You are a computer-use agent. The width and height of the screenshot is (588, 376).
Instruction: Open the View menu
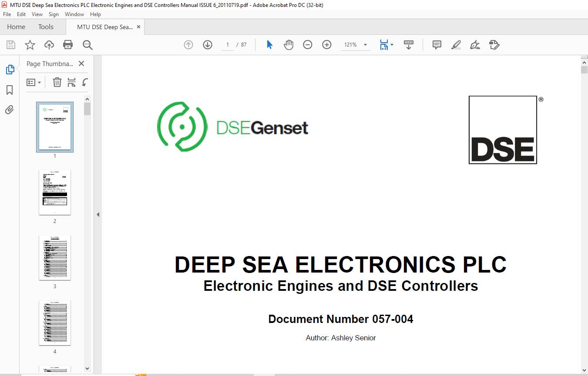tap(37, 14)
